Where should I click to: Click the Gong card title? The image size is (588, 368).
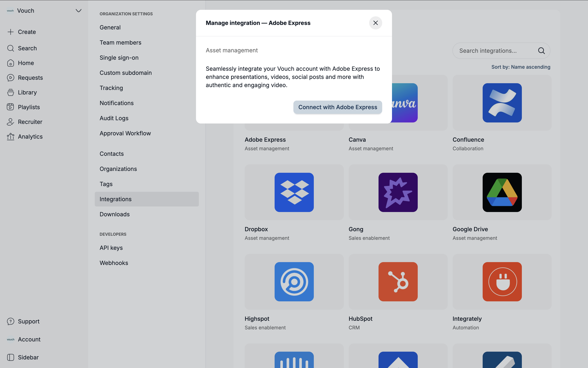[356, 229]
